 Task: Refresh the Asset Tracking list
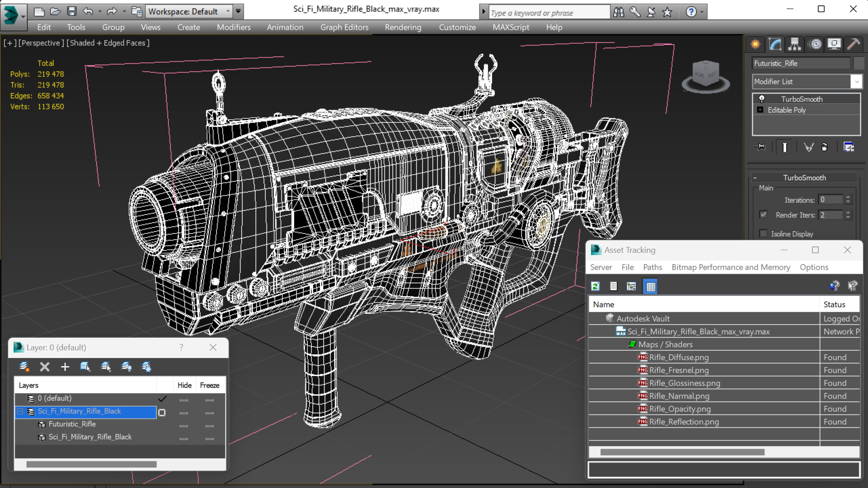coord(596,286)
